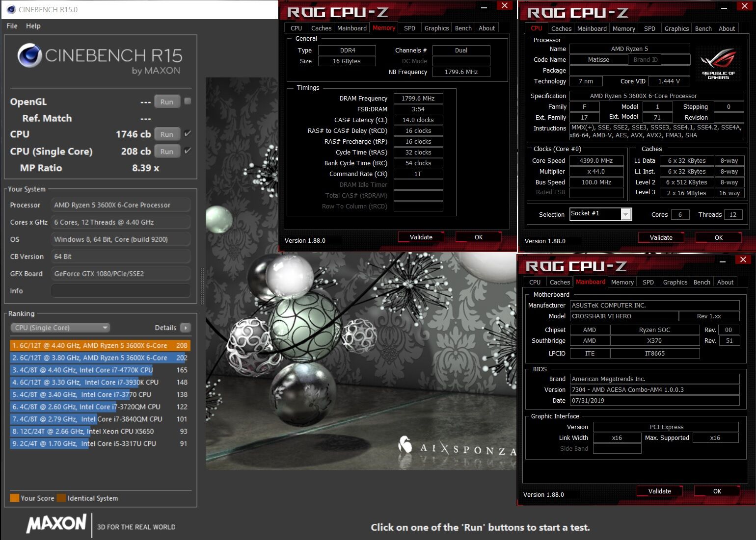Click the DRAM Frequency value 1799.6 MHz
756x540 pixels.
(418, 98)
